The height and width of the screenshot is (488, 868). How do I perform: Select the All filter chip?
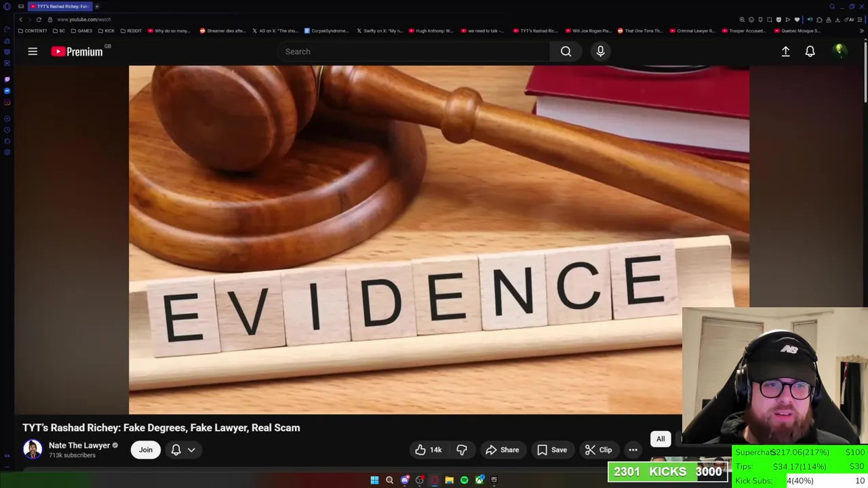point(660,439)
